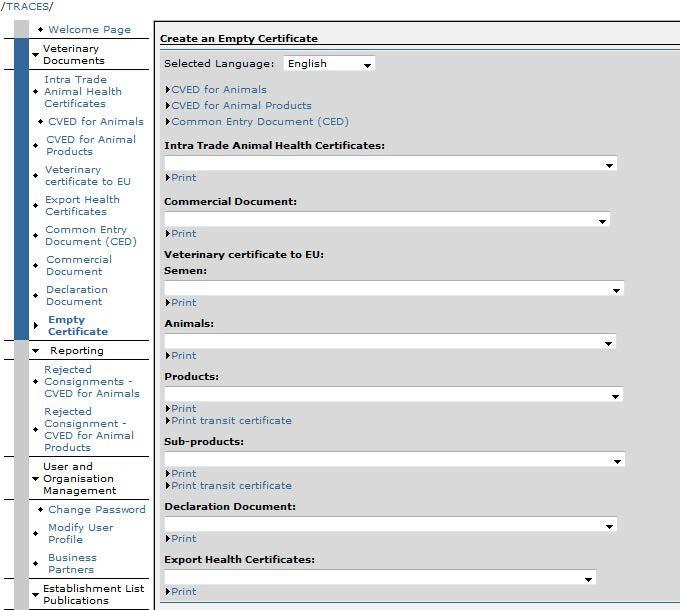Expand Establishment List Publications section

tap(93, 594)
